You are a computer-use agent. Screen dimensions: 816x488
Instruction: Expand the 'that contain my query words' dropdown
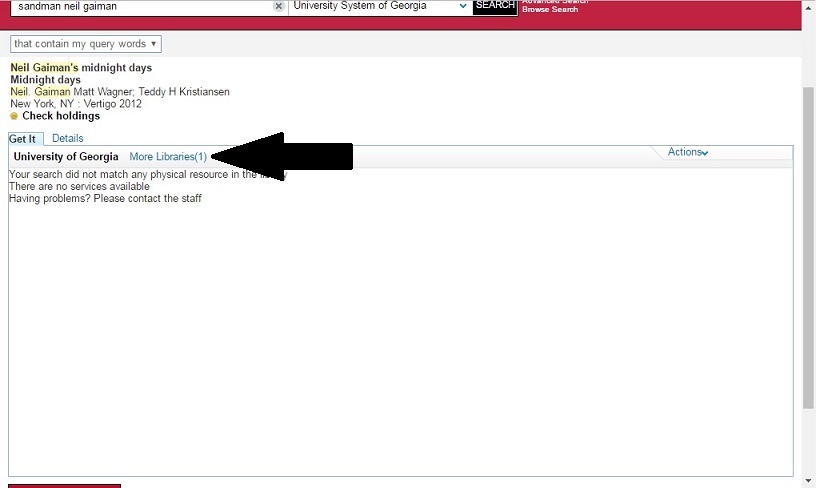point(86,44)
